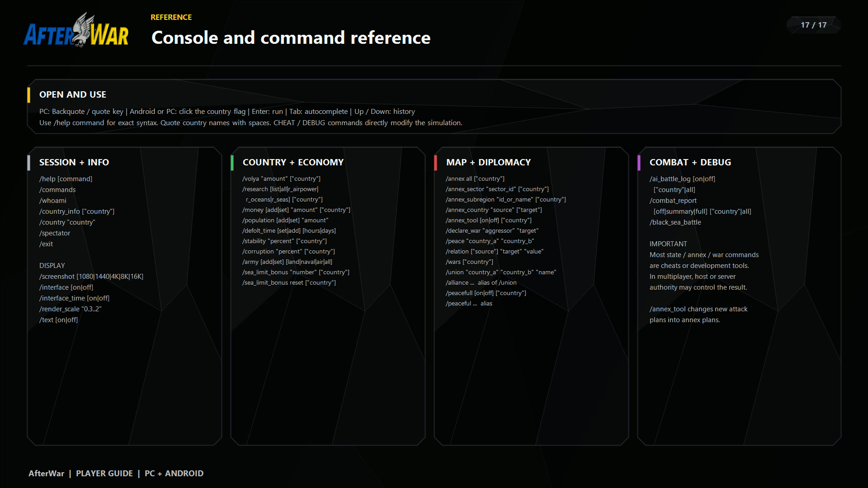Screen dimensions: 868x488
Task: Click the /spectator command
Action: [x=55, y=233]
